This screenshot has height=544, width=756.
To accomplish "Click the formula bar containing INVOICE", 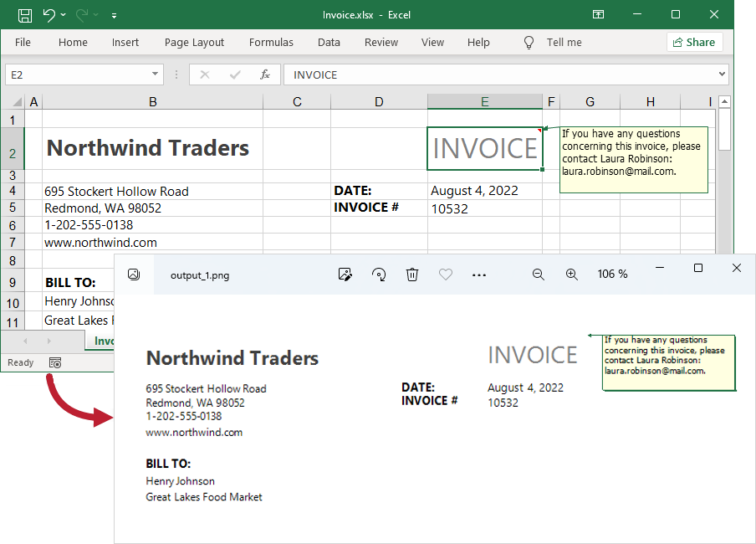I will (502, 74).
